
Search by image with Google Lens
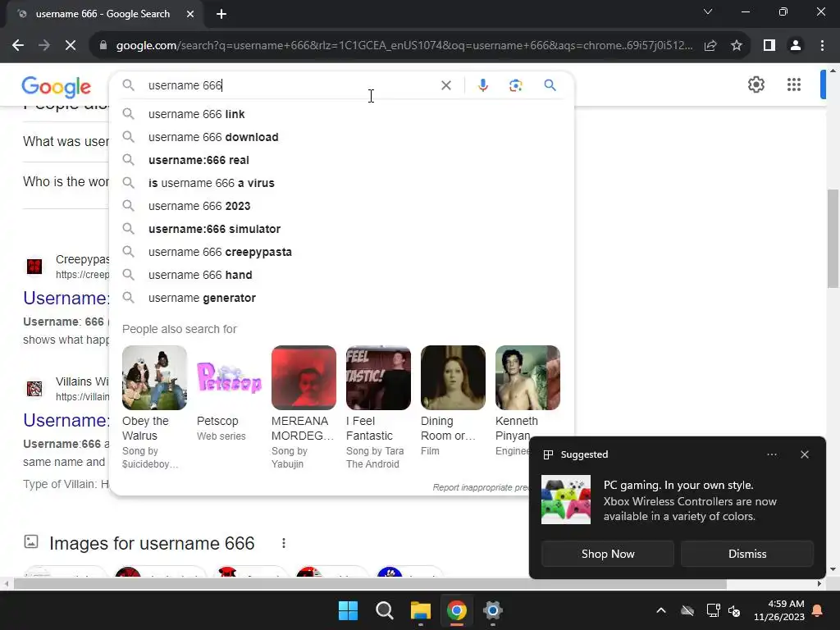(515, 85)
